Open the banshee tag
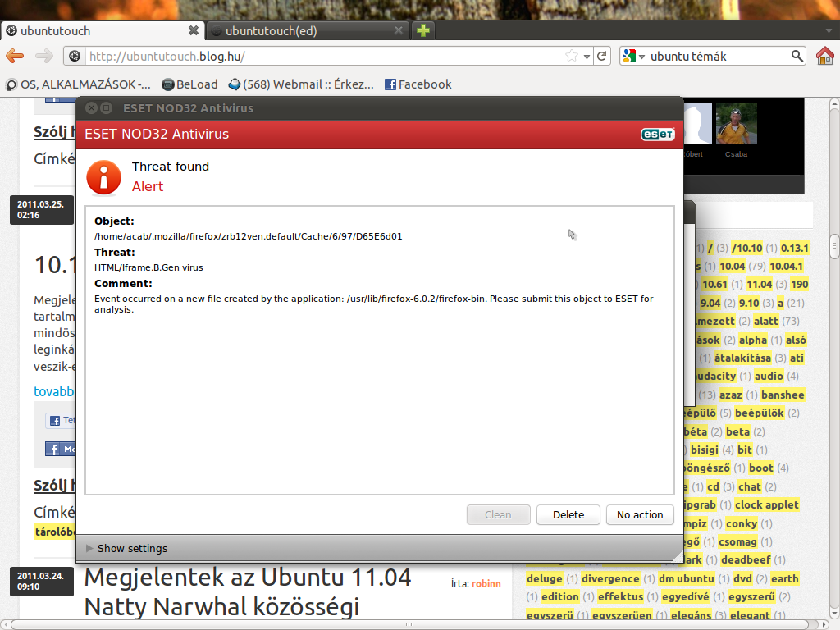This screenshot has height=630, width=840. 783,395
